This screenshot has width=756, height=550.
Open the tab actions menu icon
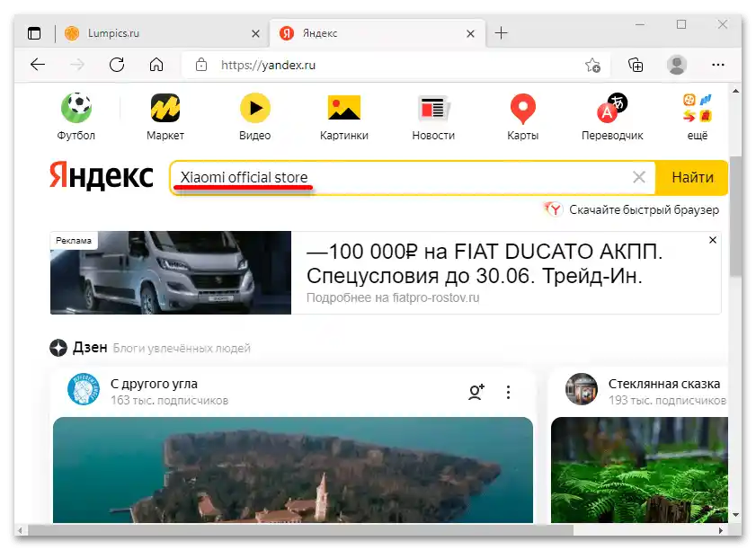click(x=34, y=33)
